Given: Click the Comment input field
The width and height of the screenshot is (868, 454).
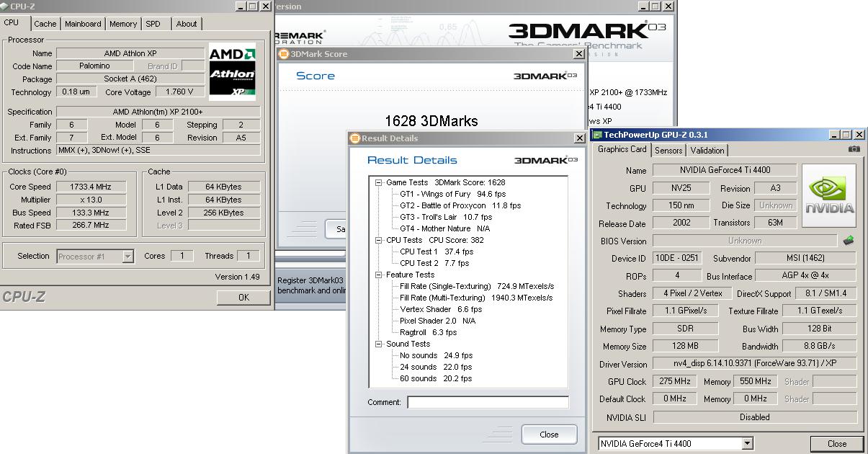Looking at the screenshot, I should [488, 402].
